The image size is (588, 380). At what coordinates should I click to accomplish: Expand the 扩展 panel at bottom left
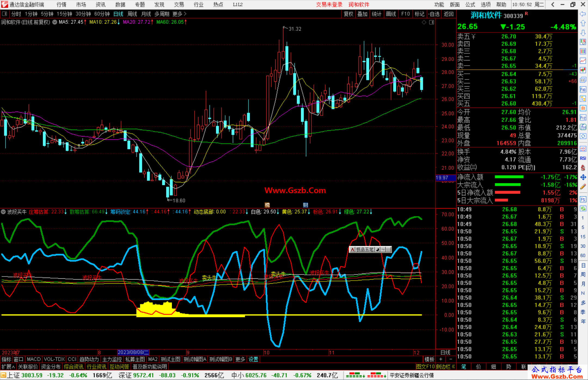8,367
